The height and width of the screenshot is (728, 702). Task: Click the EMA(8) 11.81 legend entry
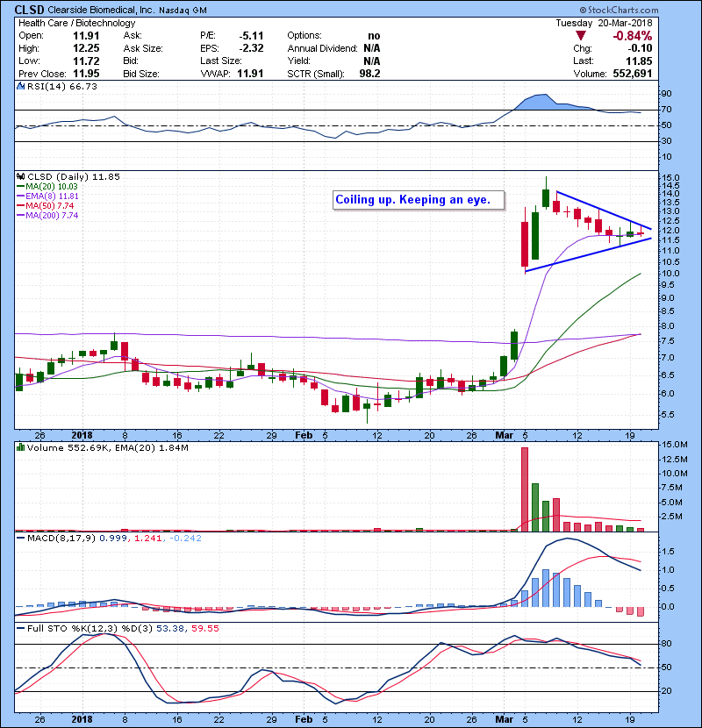point(47,196)
